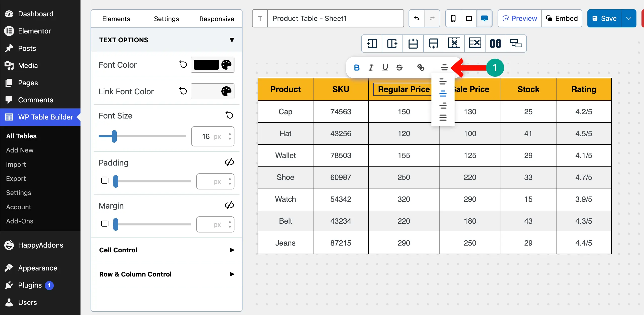Collapse the Text Options section
This screenshot has width=644, height=315.
point(232,40)
